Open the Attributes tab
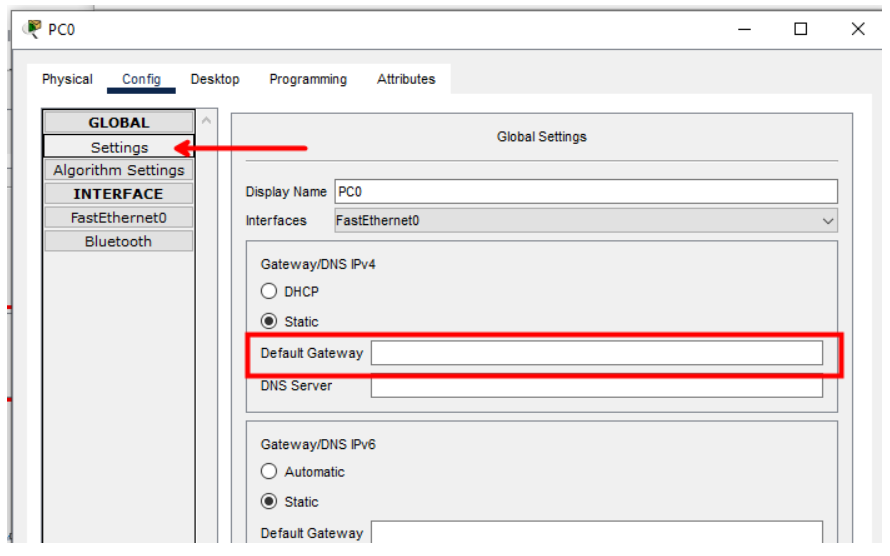This screenshot has width=890, height=556. [x=406, y=79]
